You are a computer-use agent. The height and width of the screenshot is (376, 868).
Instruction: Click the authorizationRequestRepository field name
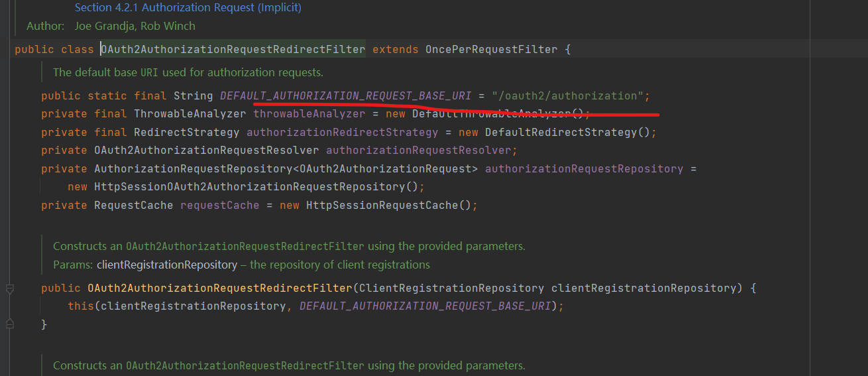(x=584, y=169)
